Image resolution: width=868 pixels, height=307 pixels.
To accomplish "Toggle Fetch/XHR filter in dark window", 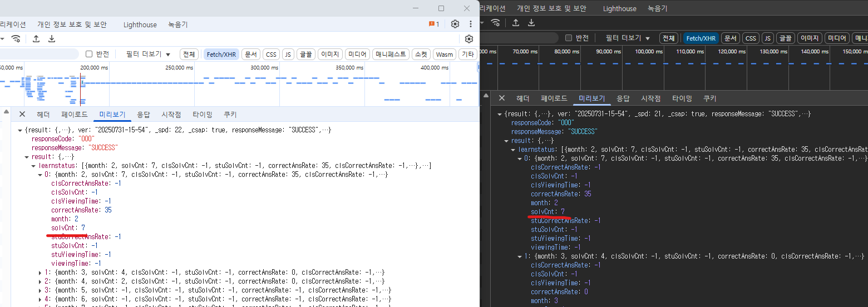I will pos(701,38).
